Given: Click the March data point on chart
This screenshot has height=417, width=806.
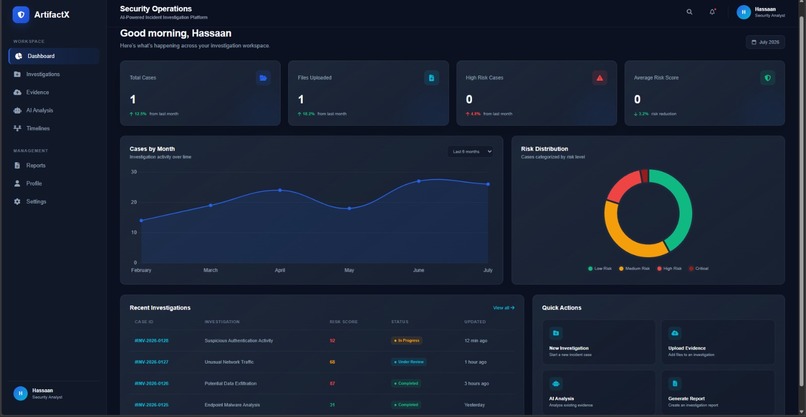Looking at the screenshot, I should click(210, 205).
